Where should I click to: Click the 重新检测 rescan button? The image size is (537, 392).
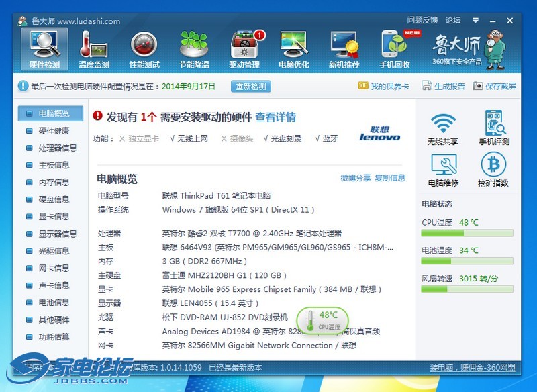point(251,86)
